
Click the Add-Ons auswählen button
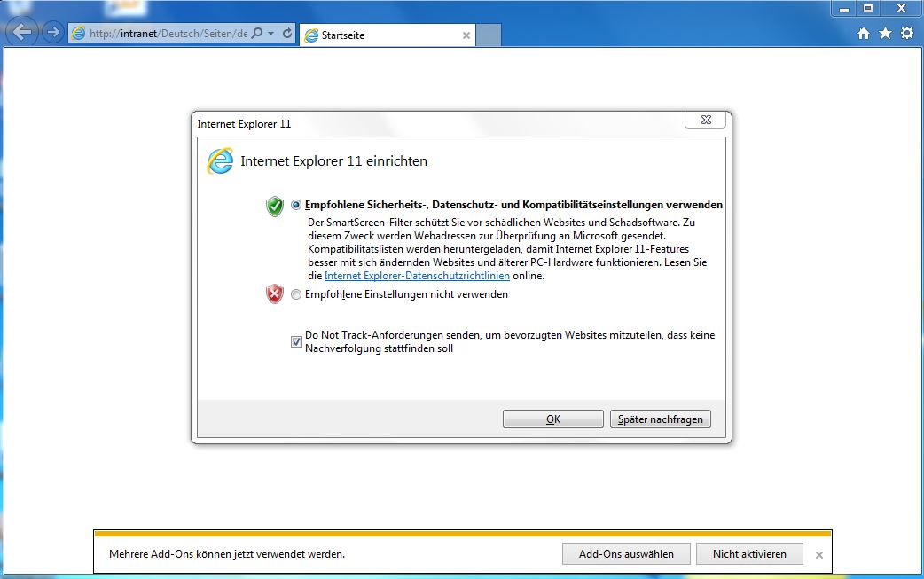626,553
